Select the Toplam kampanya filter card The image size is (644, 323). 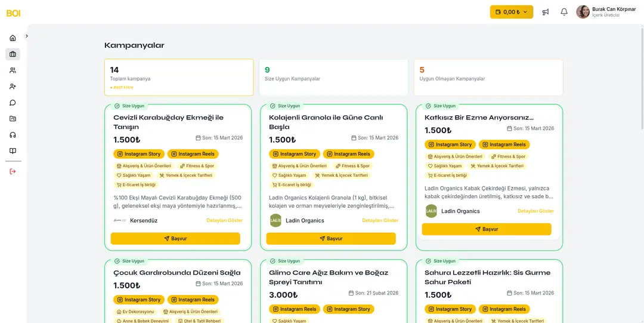pyautogui.click(x=179, y=77)
